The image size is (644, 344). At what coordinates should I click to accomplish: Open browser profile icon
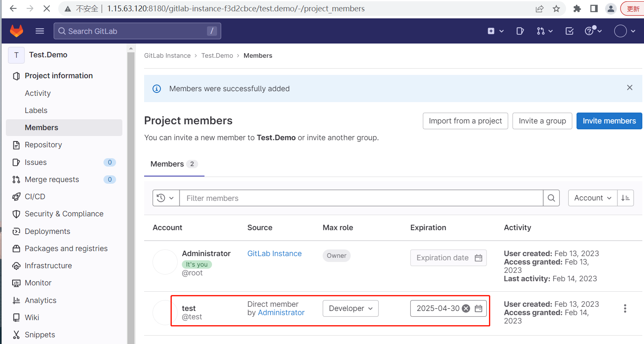pyautogui.click(x=611, y=8)
